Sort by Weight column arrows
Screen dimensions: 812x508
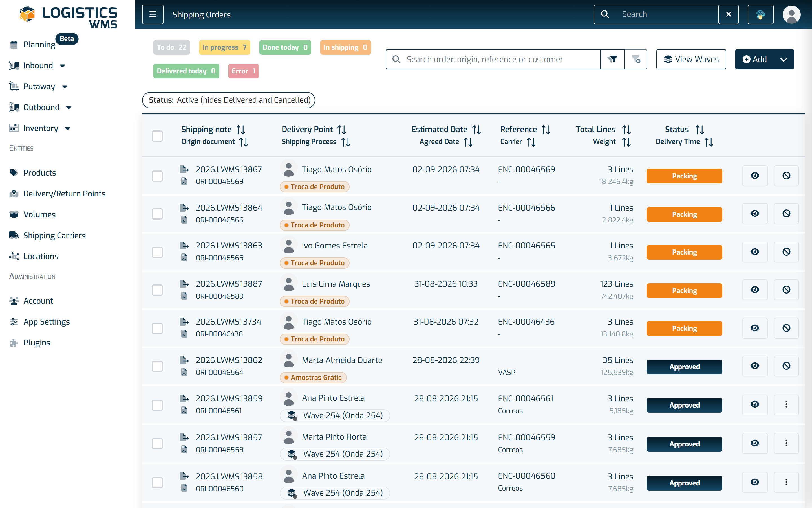click(626, 142)
